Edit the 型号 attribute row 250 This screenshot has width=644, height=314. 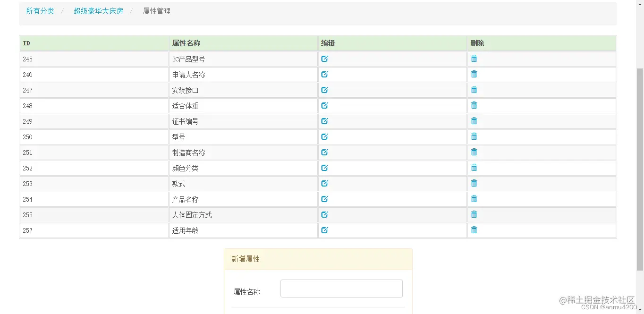tap(324, 136)
